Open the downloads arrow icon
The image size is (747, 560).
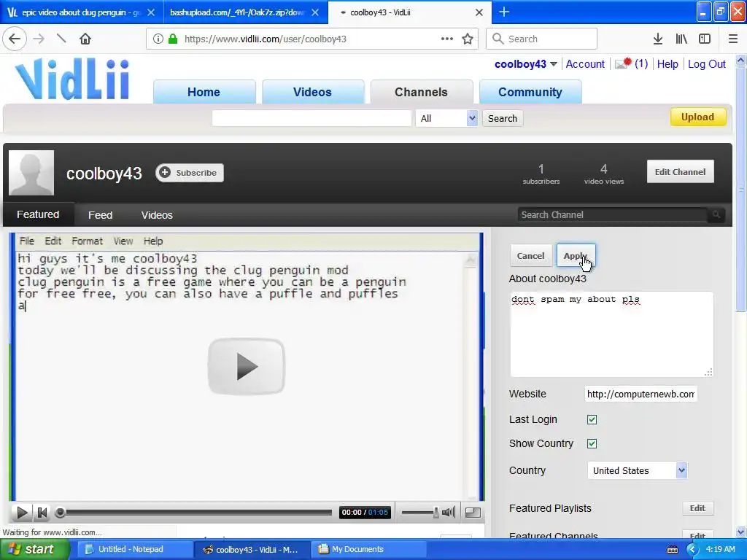658,39
